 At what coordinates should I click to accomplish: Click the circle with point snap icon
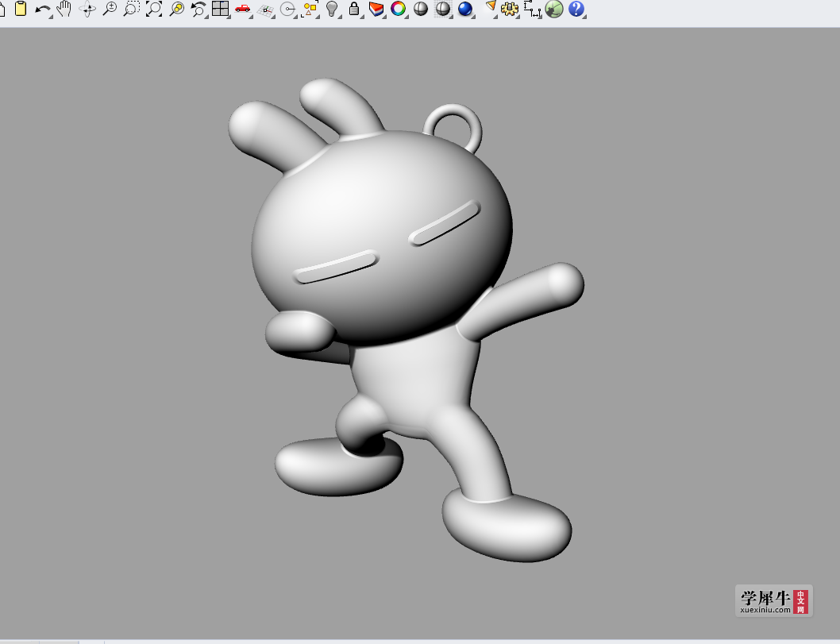click(x=287, y=9)
